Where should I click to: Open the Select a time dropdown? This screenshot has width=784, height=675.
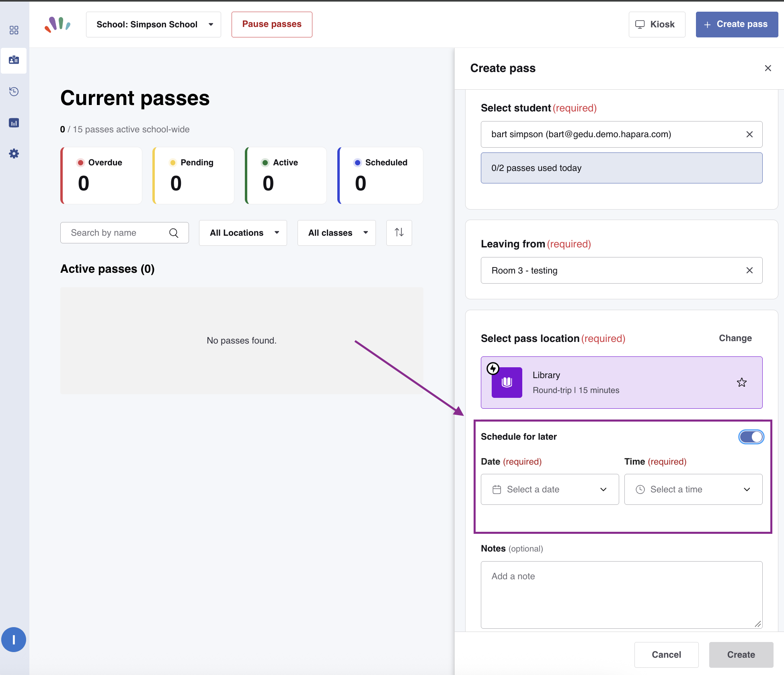click(x=693, y=490)
